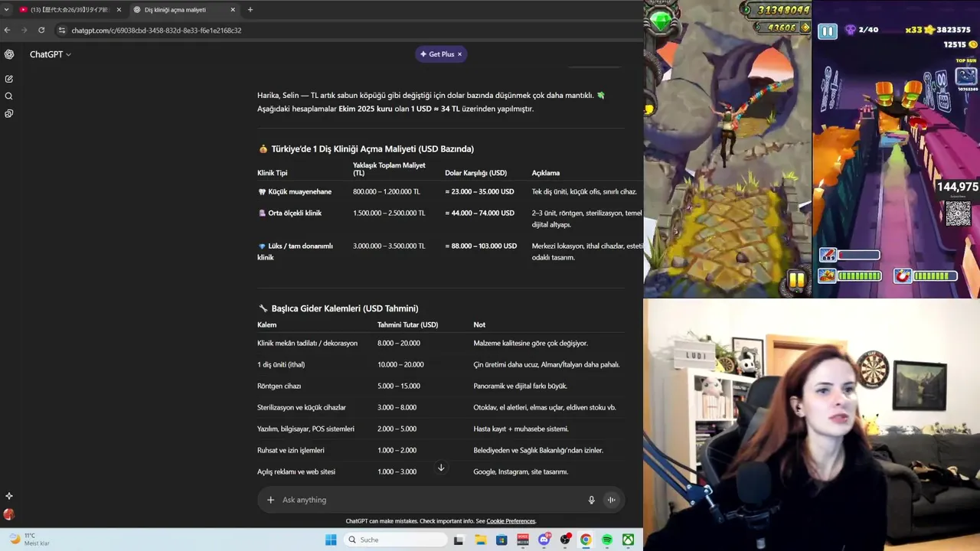Jump to bottom with down-arrow button
This screenshot has height=551, width=980.
point(441,468)
